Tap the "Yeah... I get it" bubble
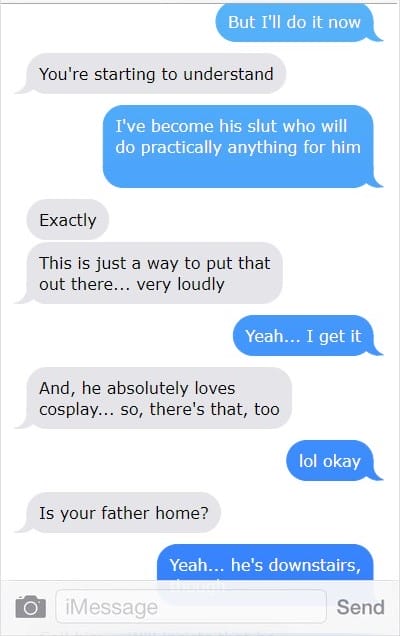Screen dimensions: 400x636 [303, 336]
